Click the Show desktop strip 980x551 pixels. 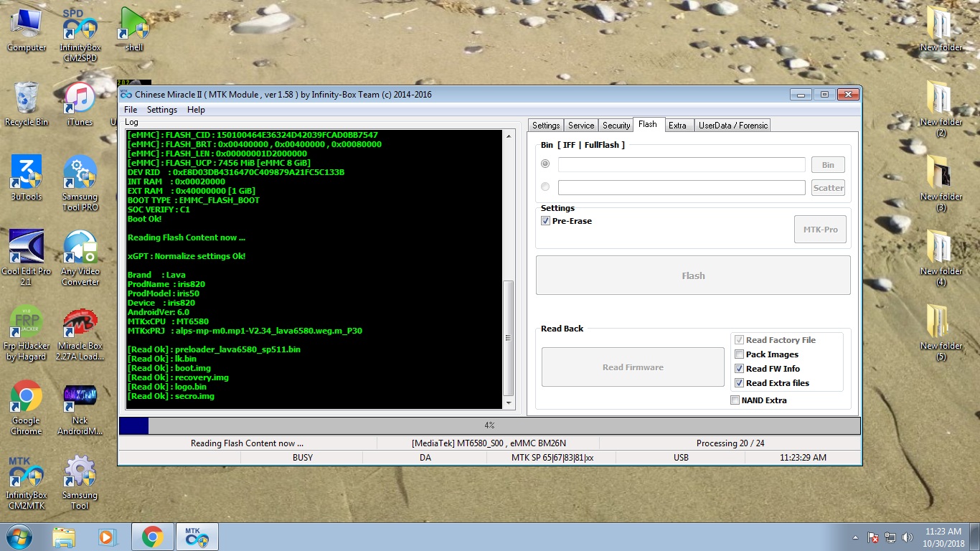click(x=975, y=537)
